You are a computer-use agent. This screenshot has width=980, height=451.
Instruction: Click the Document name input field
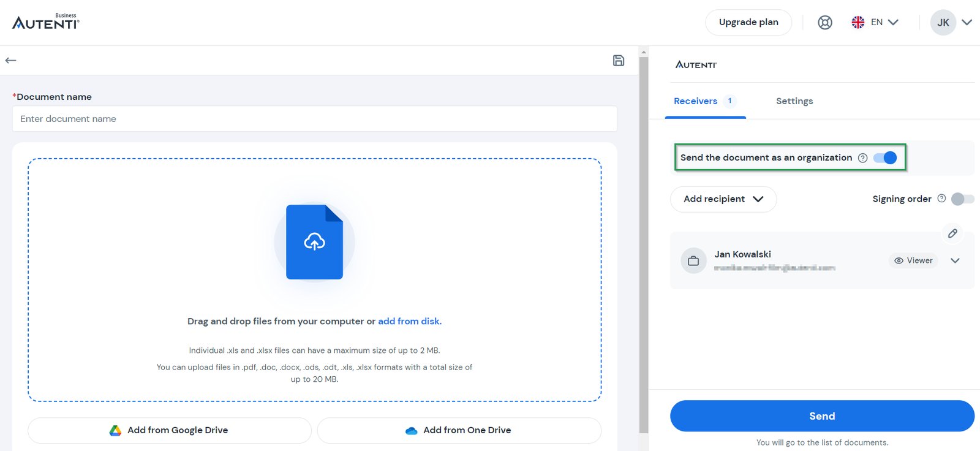pos(315,119)
